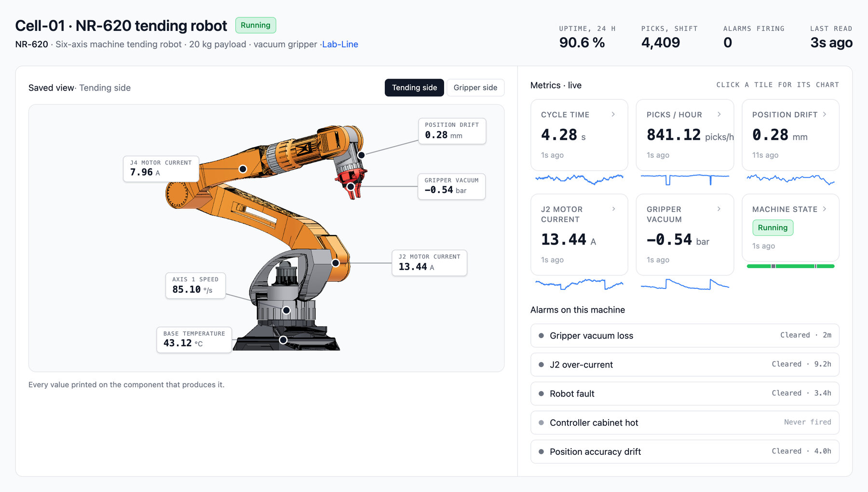Click the Running badge in Machine State tile
The height and width of the screenshot is (492, 868).
pyautogui.click(x=773, y=228)
